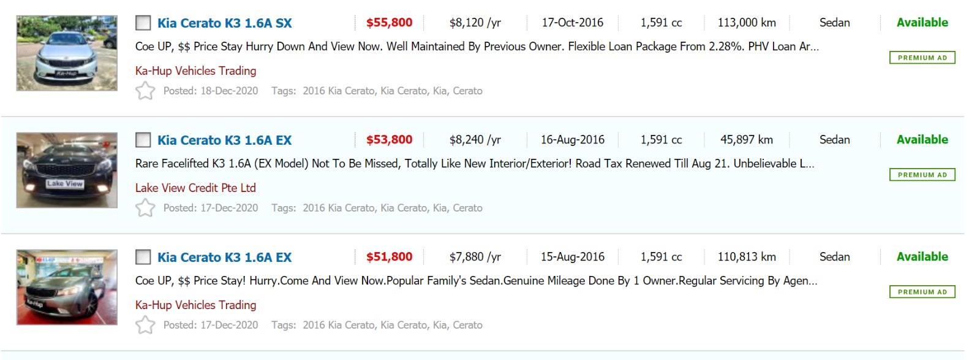Open the grey Kia Cerato showroom thumbnail
This screenshot has width=980, height=360.
click(67, 287)
